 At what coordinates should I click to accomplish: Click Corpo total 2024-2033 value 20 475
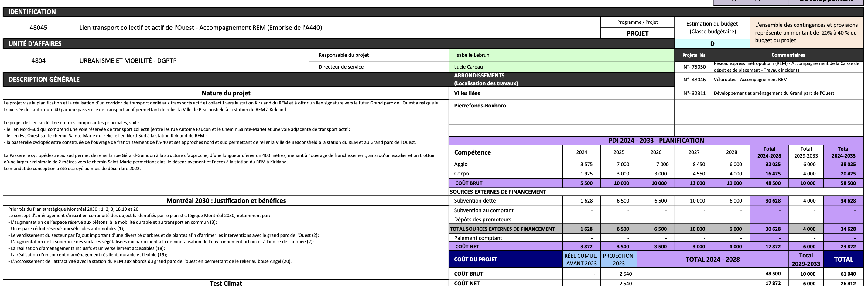(848, 174)
